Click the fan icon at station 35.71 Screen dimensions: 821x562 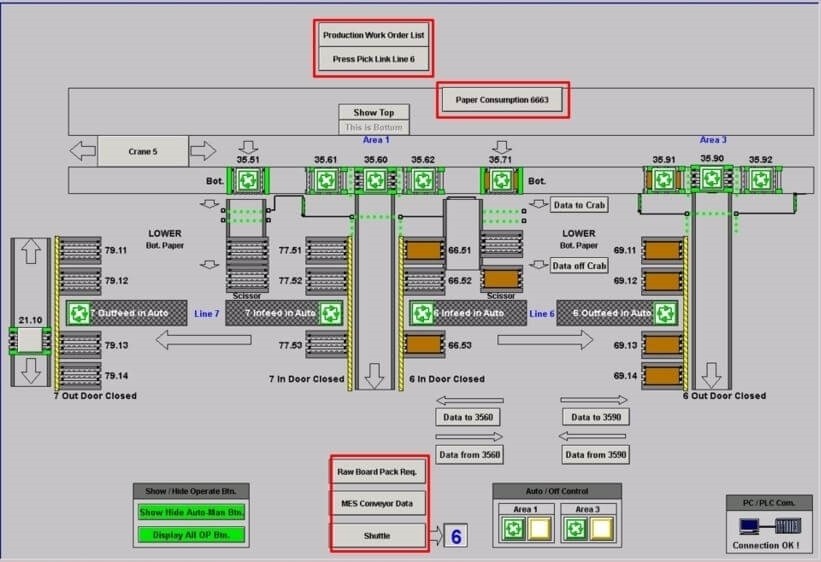[x=499, y=181]
